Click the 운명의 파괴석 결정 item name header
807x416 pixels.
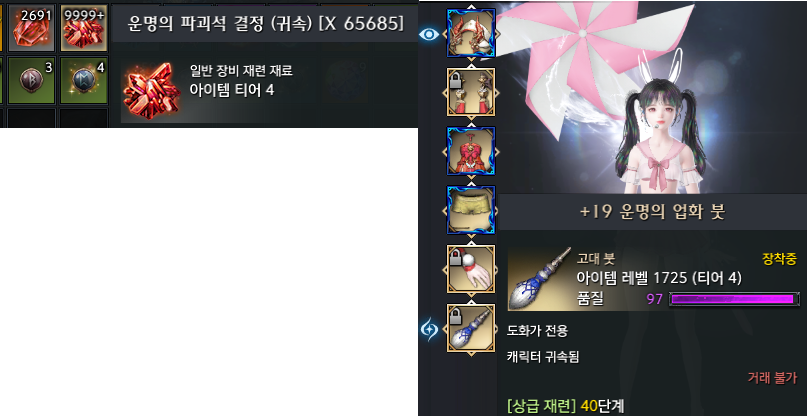click(x=265, y=24)
